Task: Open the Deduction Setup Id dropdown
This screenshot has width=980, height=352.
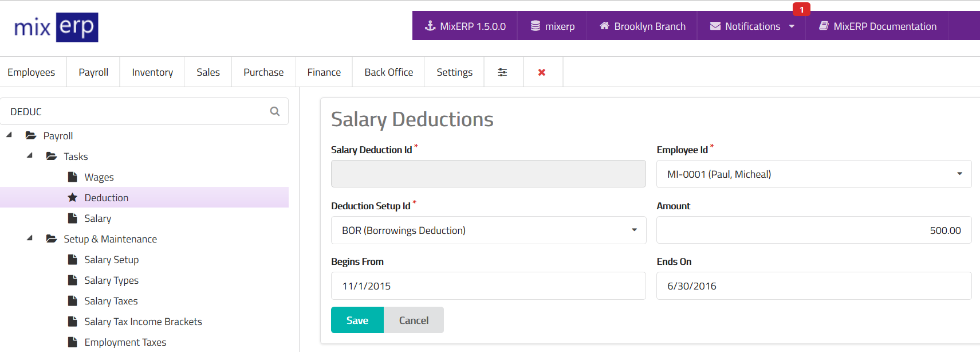Action: point(488,230)
